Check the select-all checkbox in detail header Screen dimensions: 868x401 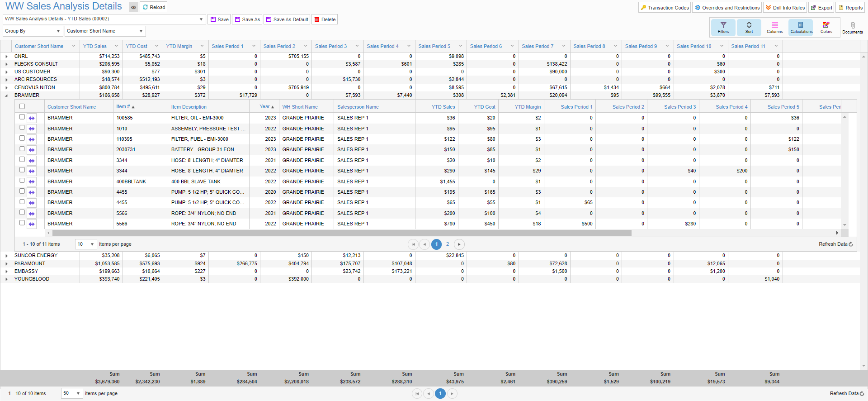click(22, 106)
